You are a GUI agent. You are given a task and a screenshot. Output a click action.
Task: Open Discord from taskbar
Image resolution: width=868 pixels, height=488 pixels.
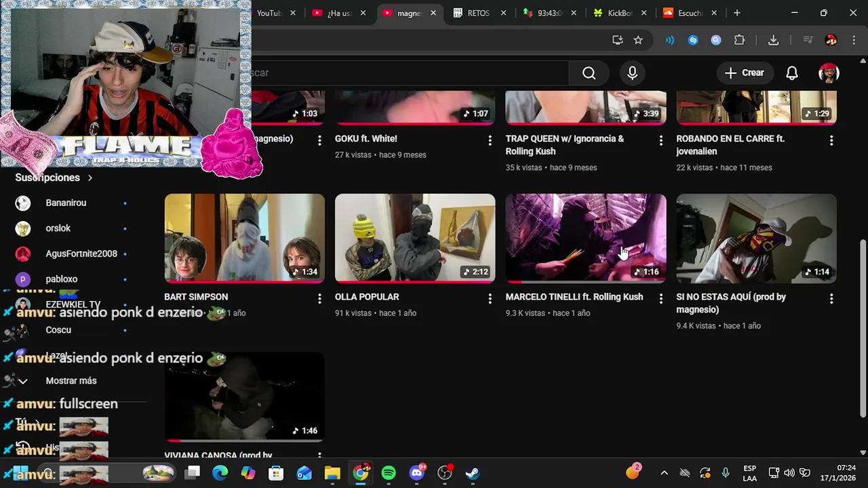[417, 472]
